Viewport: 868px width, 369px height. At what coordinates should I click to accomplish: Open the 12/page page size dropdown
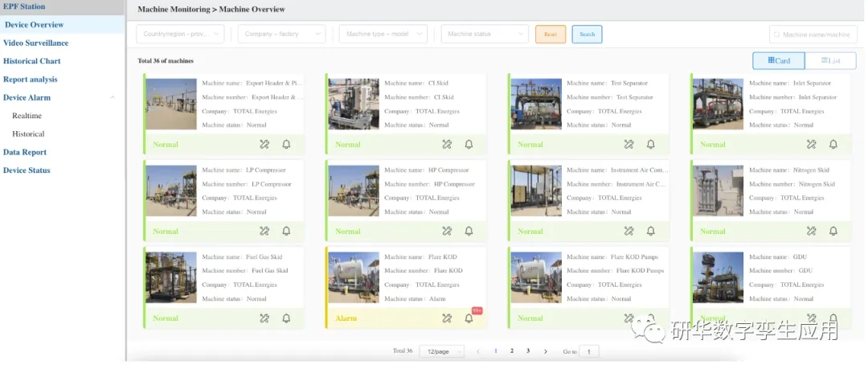click(x=442, y=351)
